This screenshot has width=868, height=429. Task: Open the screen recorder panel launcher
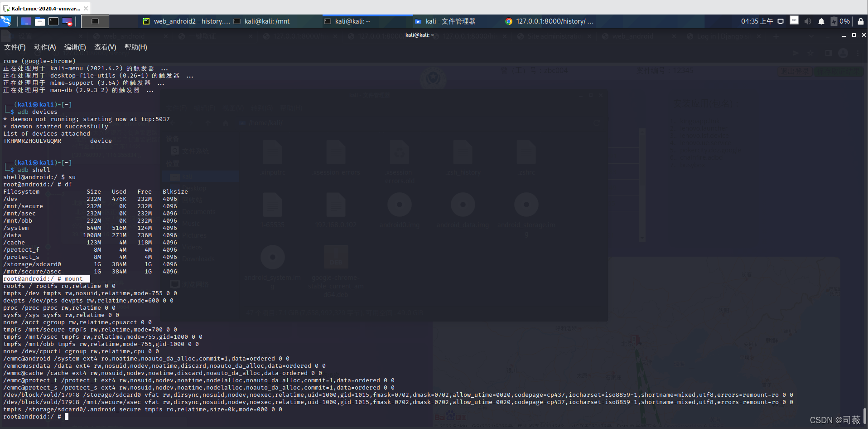click(x=67, y=21)
